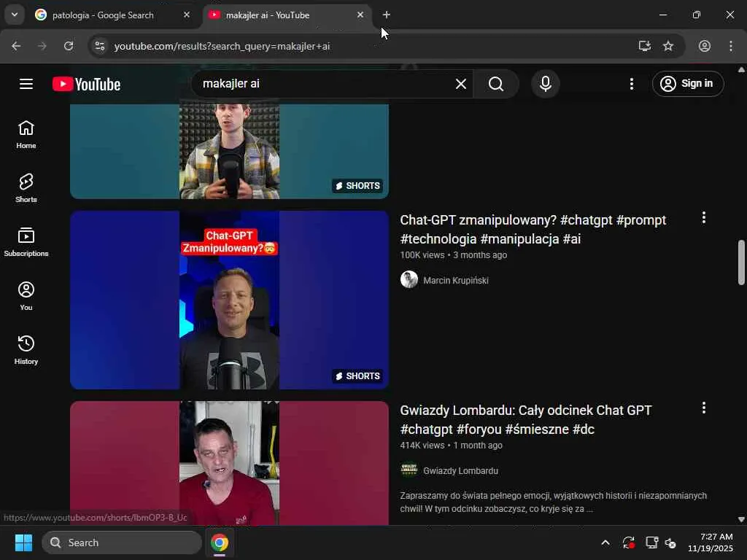The image size is (747, 560).
Task: Open Chat-GPT zmanipulowany video title
Action: pyautogui.click(x=533, y=230)
